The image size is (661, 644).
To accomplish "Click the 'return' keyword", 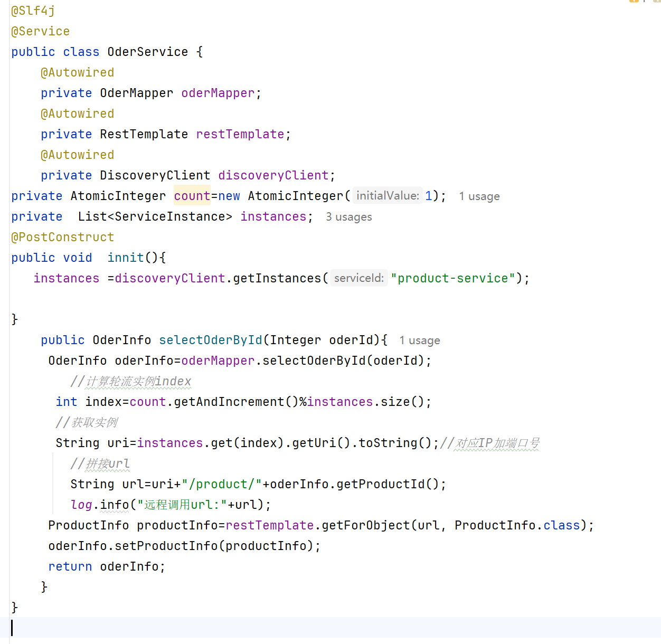I will (70, 566).
